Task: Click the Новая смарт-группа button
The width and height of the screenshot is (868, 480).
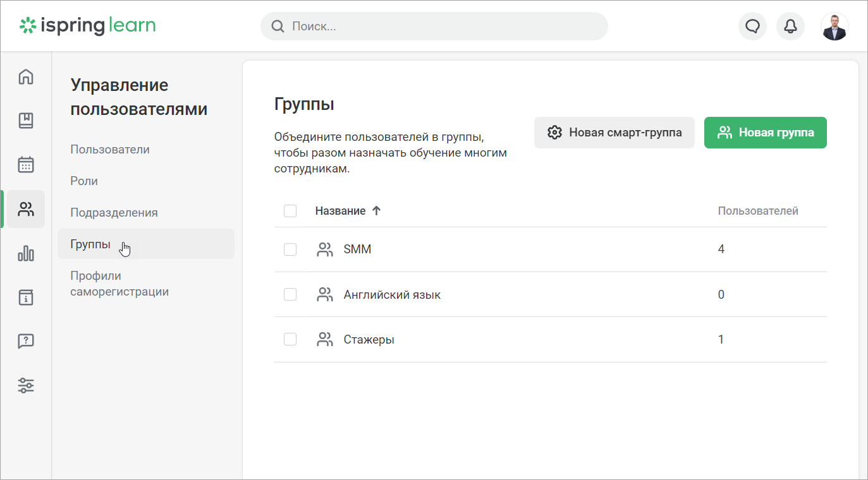Action: (614, 133)
